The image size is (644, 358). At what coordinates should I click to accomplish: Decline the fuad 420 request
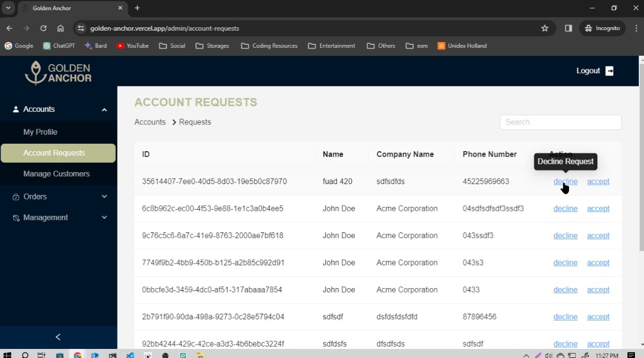[x=565, y=181]
